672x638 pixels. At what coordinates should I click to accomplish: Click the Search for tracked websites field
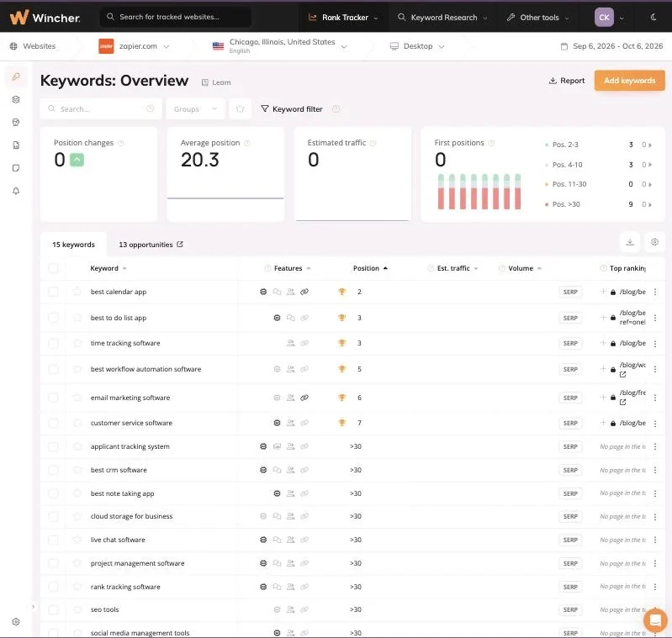pyautogui.click(x=176, y=17)
